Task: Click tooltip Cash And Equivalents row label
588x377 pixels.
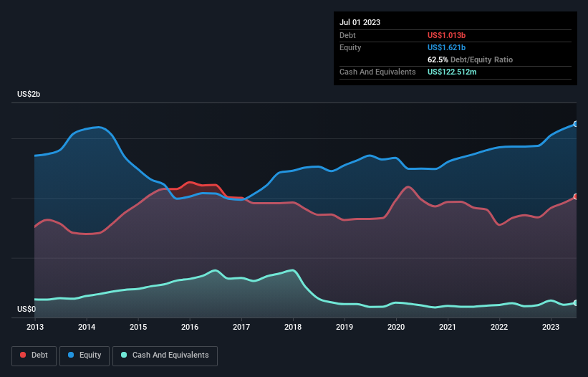Action: pyautogui.click(x=377, y=72)
